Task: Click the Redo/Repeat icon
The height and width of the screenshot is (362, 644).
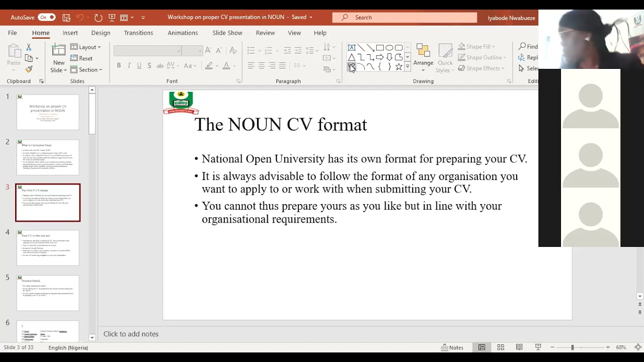Action: point(98,17)
